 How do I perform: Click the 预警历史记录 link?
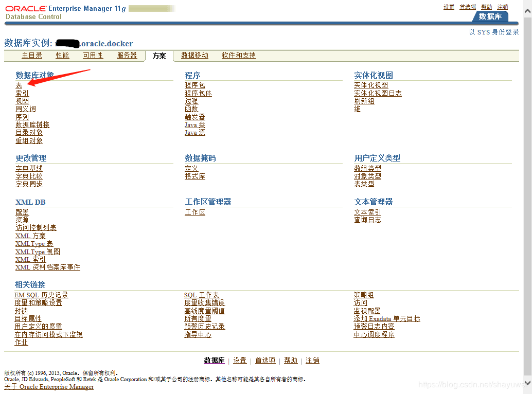(x=204, y=327)
